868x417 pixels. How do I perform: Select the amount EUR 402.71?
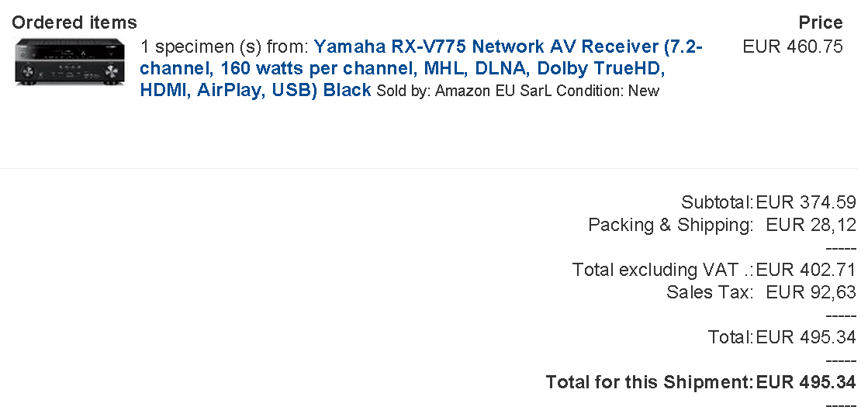[806, 271]
